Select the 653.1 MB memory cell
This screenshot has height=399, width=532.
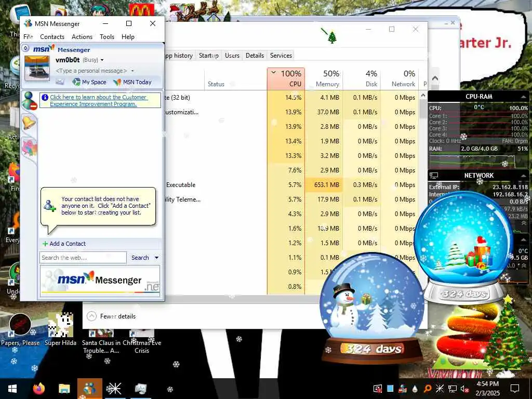pyautogui.click(x=324, y=184)
